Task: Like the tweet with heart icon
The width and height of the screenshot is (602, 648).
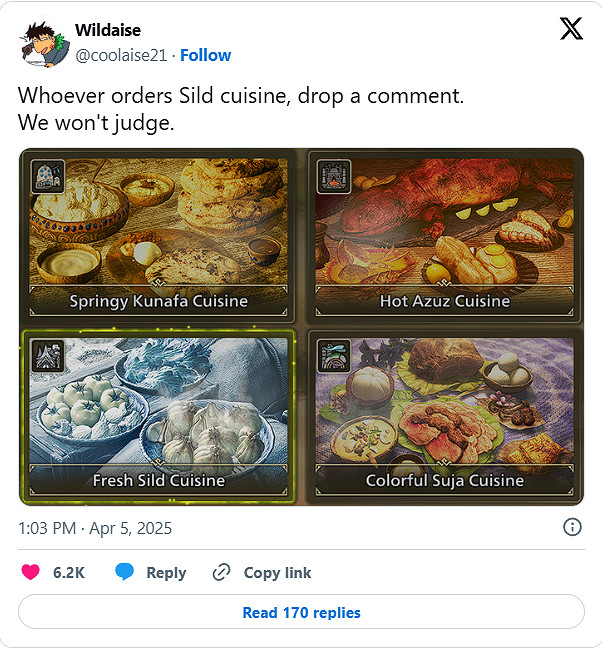Action: [x=31, y=572]
